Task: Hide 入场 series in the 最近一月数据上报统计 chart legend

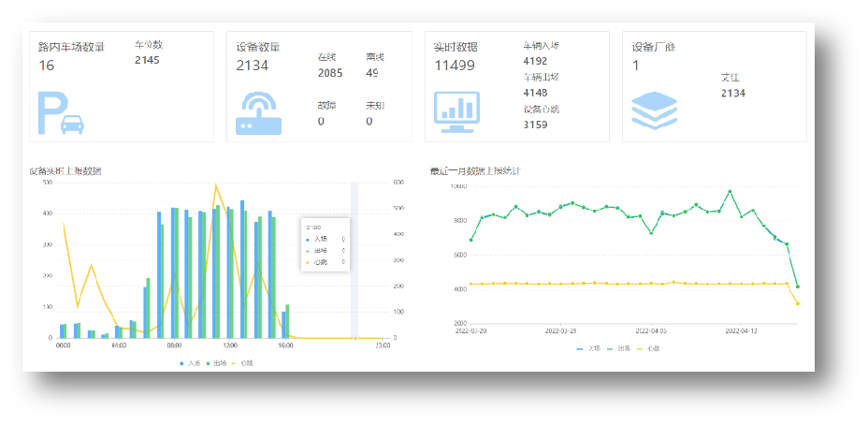Action: pyautogui.click(x=591, y=347)
